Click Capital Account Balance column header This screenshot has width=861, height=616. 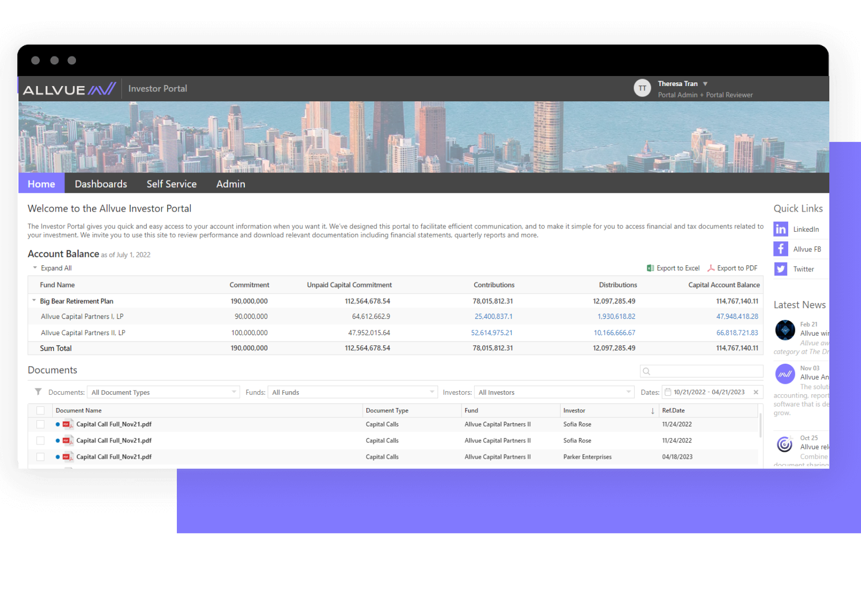point(724,285)
